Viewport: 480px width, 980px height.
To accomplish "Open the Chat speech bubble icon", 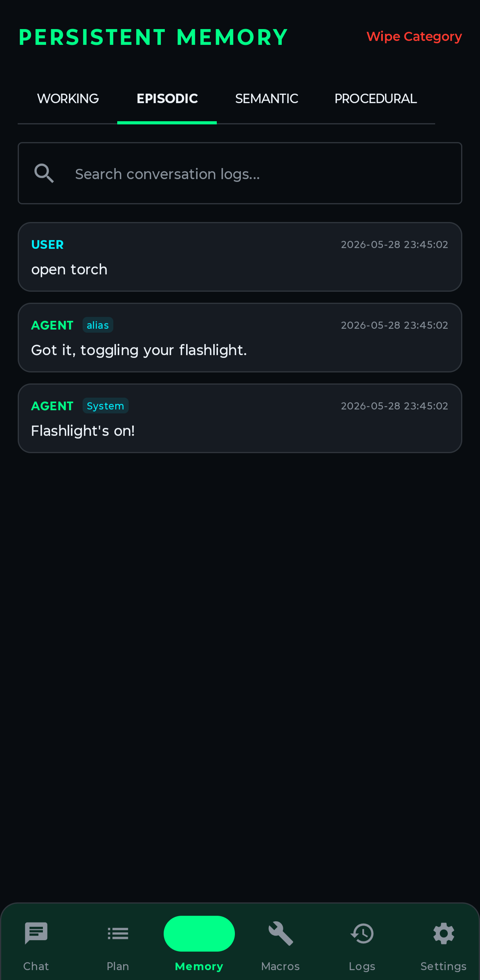I will click(x=36, y=933).
